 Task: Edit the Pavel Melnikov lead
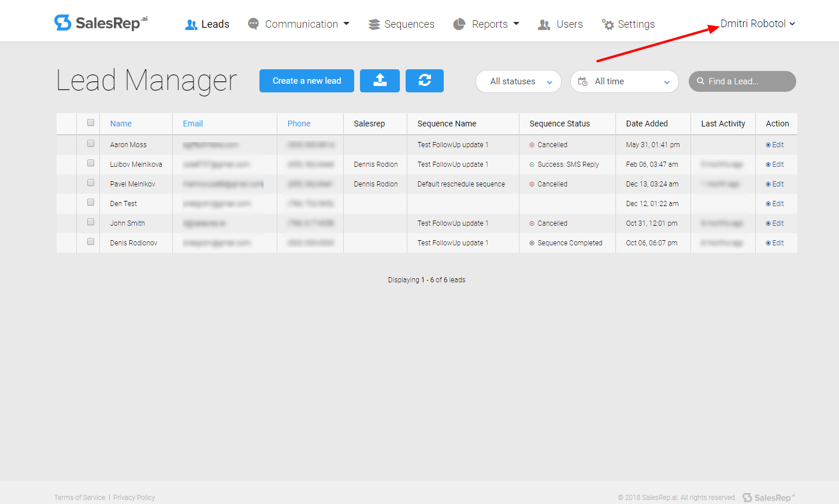point(775,184)
